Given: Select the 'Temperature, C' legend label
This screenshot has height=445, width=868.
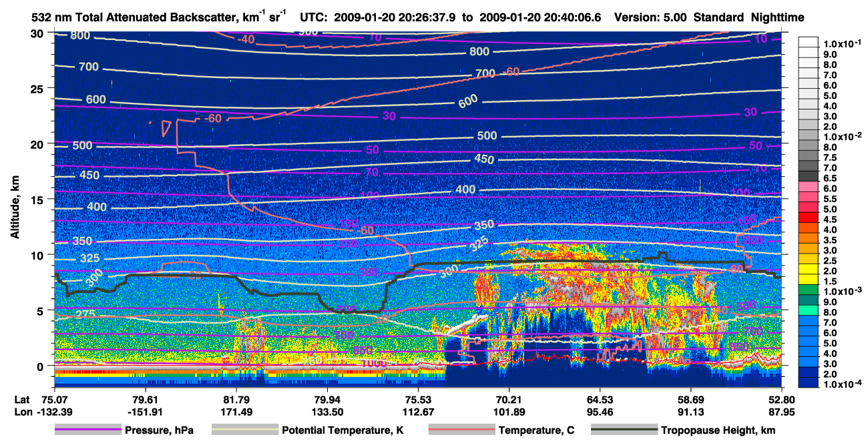Looking at the screenshot, I should coord(537,430).
